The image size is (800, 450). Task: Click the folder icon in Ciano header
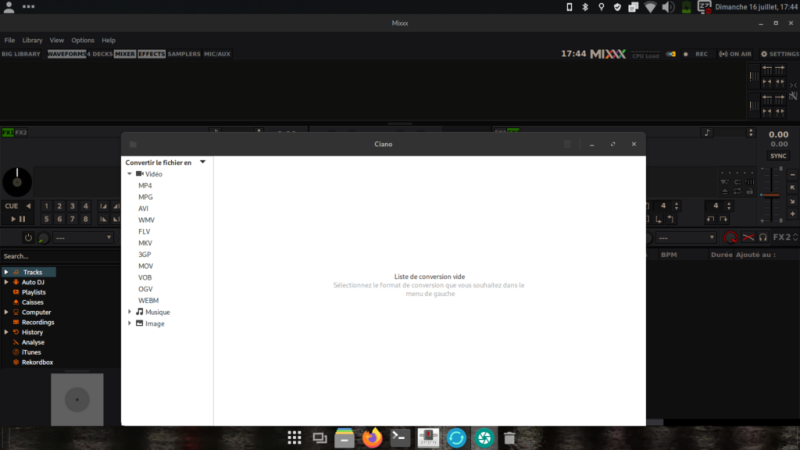click(133, 144)
